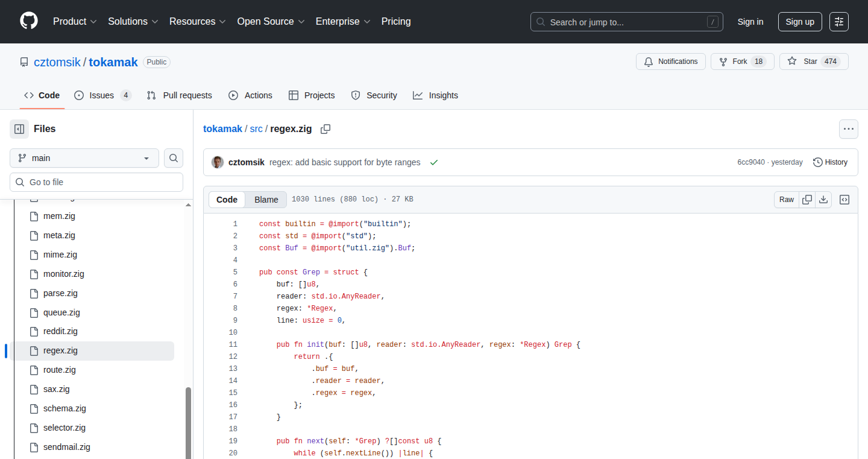Download raw file icon
This screenshot has height=459, width=868.
click(823, 200)
